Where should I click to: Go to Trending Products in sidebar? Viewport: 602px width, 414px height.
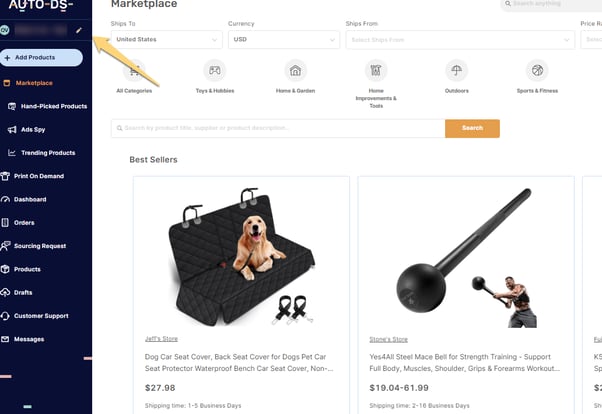(x=41, y=153)
